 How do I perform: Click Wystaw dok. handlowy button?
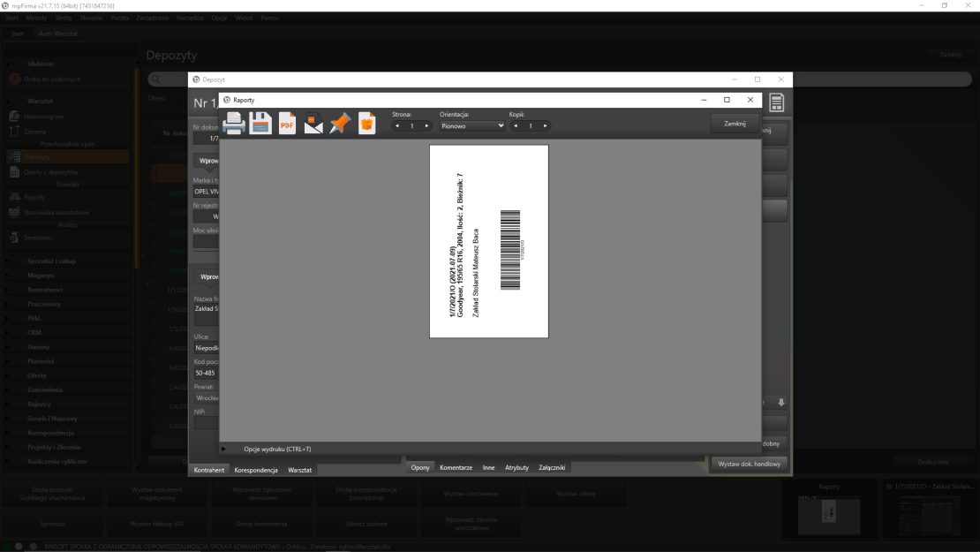tap(749, 464)
